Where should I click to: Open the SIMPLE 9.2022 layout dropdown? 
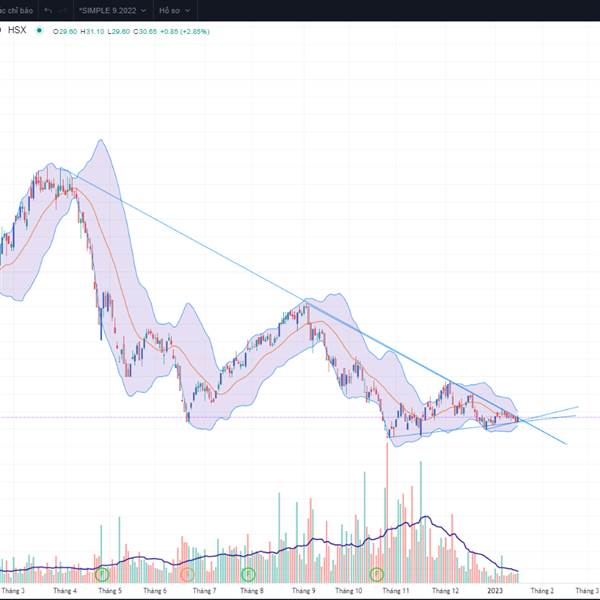pyautogui.click(x=112, y=10)
